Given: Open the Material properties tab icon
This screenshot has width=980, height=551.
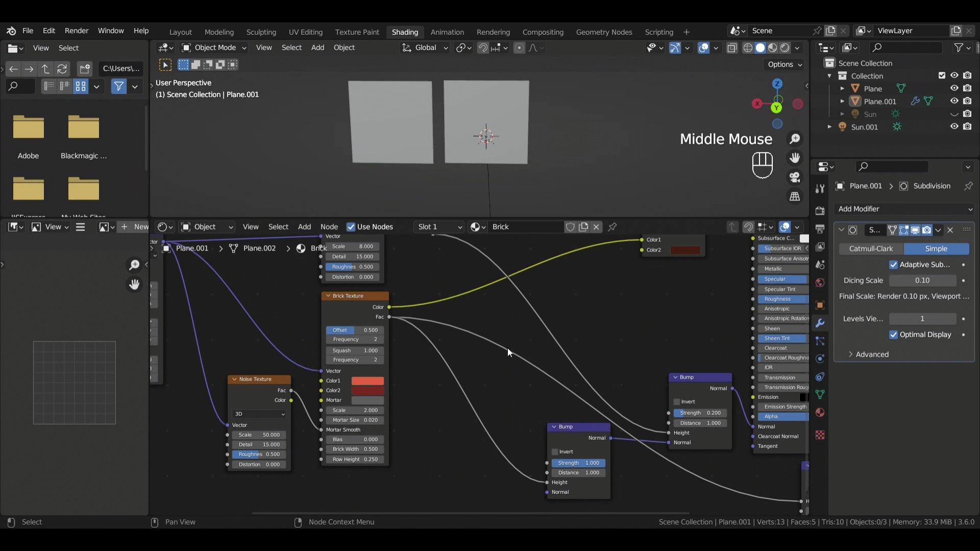Looking at the screenshot, I should pos(820,412).
